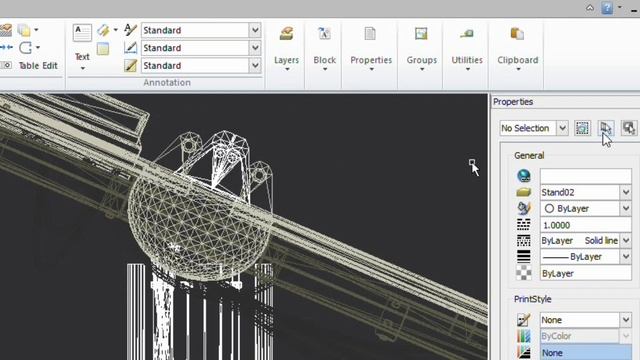Open the ByLayer Solid line dropdown
Viewport: 640px width, 360px height.
pyautogui.click(x=626, y=241)
